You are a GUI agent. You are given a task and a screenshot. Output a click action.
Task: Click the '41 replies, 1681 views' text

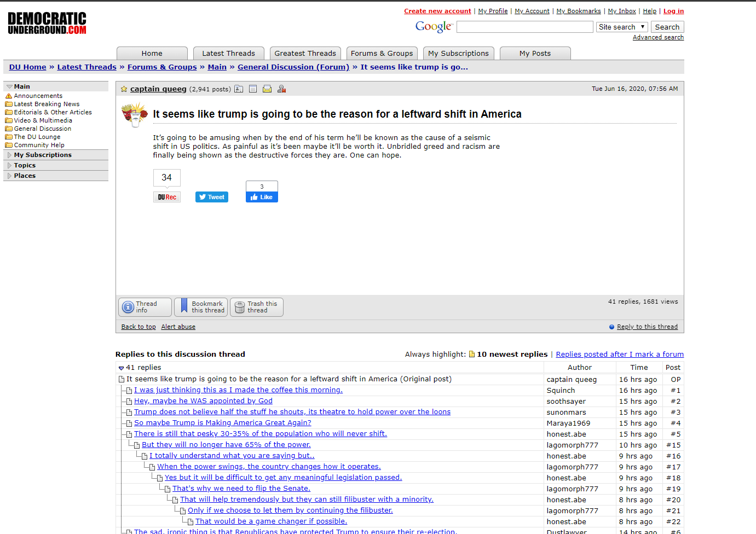(643, 301)
